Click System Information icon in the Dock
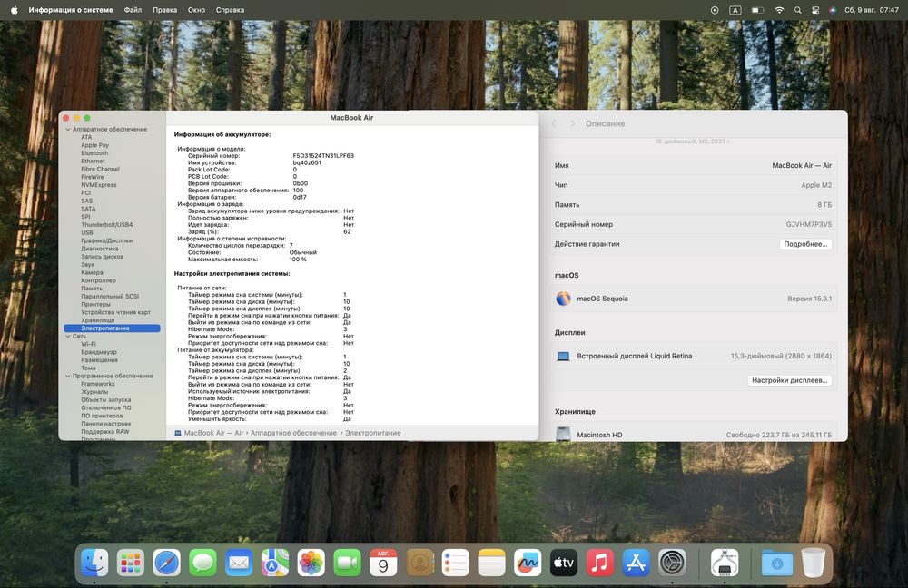 (725, 563)
